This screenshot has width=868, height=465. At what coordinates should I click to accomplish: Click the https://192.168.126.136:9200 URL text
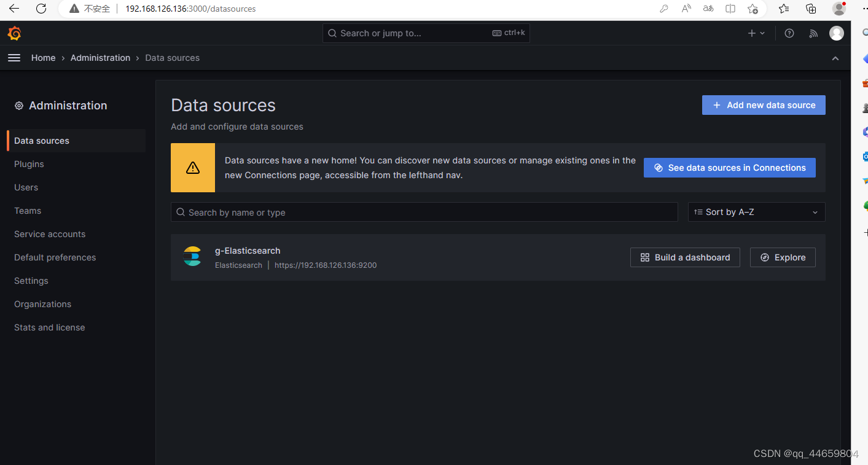326,265
